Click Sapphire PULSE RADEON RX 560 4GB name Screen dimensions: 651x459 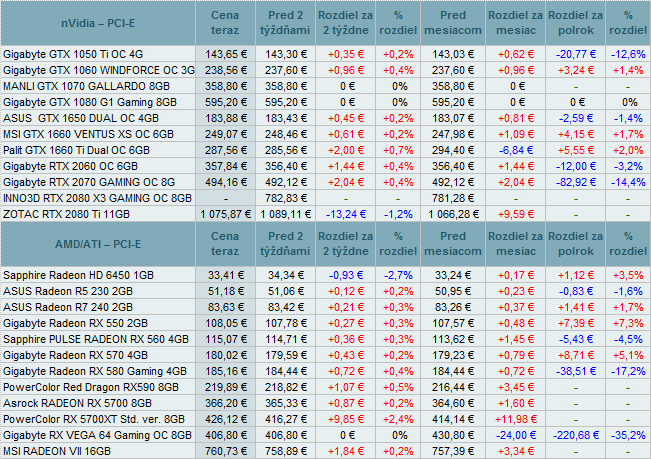[x=96, y=339]
